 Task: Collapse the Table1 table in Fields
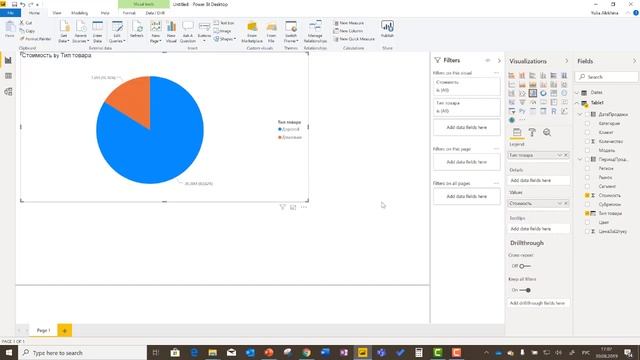(x=578, y=103)
